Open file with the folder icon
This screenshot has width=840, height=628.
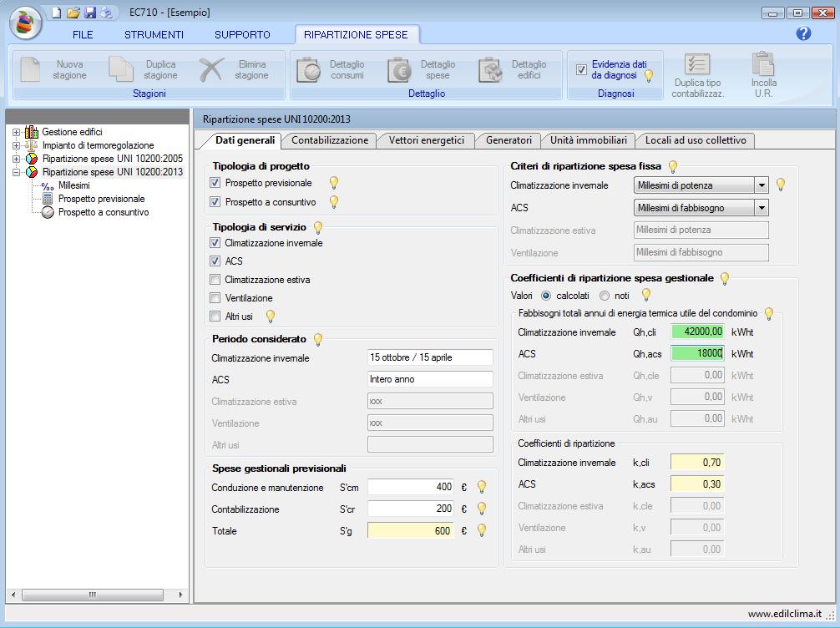point(73,13)
